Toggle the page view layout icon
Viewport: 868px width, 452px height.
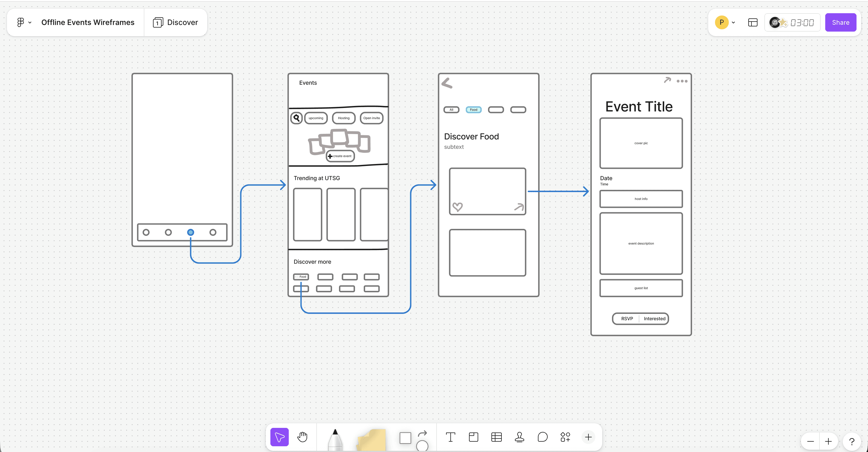[752, 23]
